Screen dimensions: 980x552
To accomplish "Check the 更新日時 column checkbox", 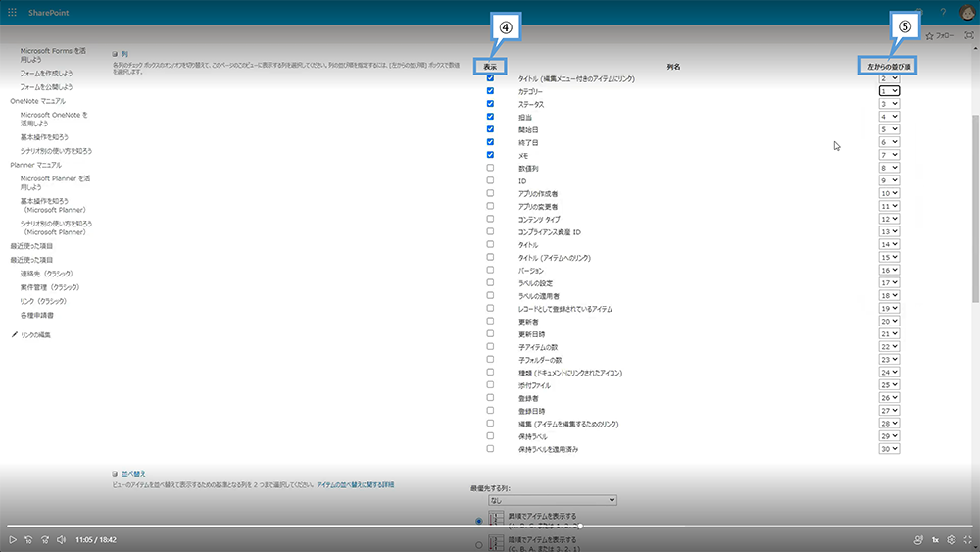I will [490, 333].
